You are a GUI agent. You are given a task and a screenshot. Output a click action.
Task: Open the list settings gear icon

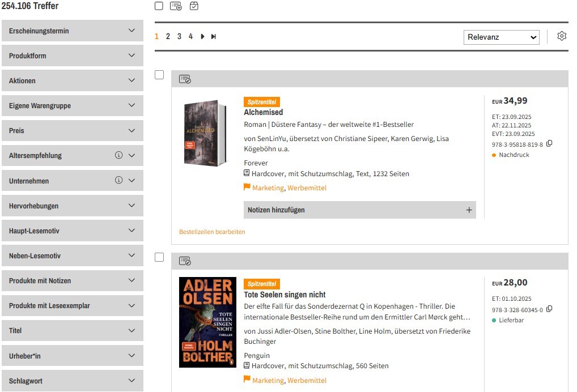tap(562, 36)
